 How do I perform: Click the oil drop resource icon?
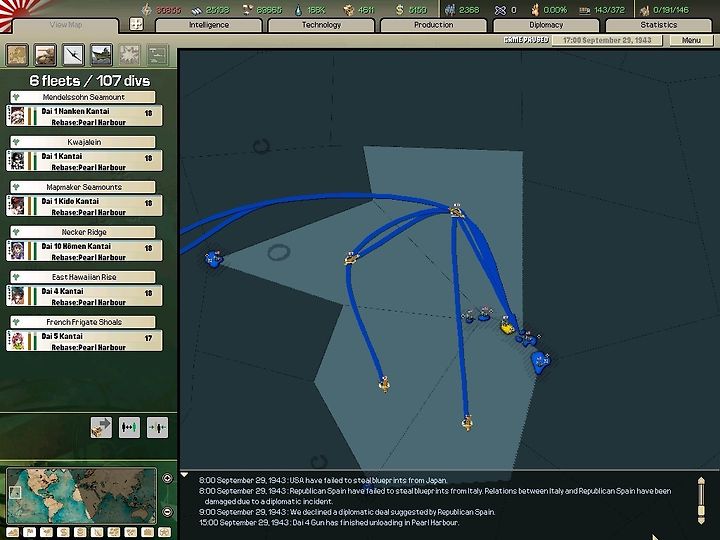click(x=299, y=10)
